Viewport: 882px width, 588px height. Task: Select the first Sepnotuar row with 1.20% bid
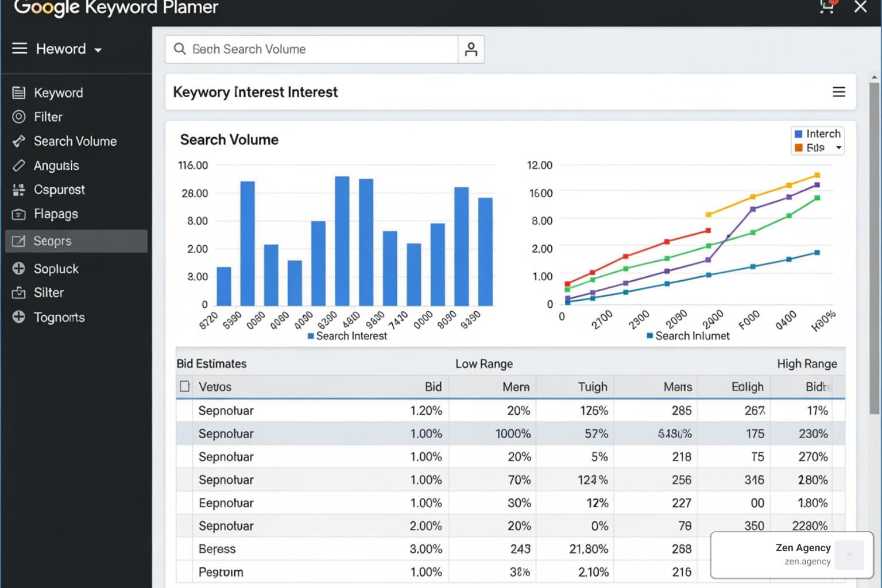(510, 411)
